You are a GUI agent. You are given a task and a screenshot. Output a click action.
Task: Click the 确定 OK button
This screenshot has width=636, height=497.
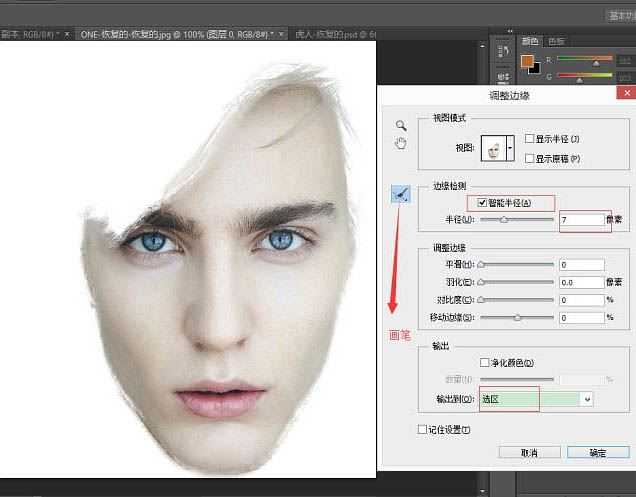pyautogui.click(x=597, y=453)
